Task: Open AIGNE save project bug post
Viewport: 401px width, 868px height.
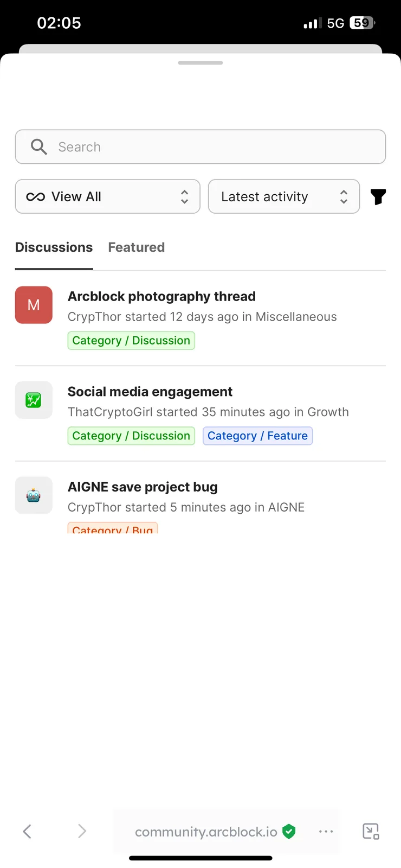Action: pyautogui.click(x=143, y=487)
